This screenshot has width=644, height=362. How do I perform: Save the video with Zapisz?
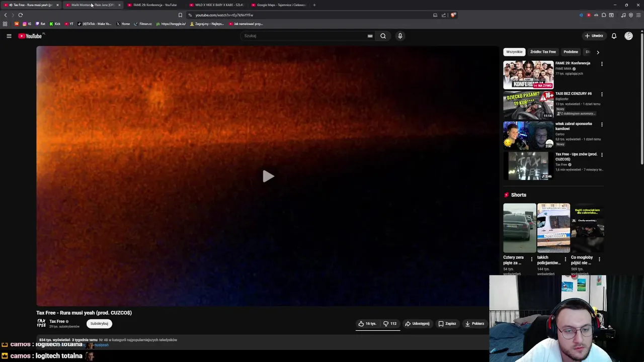pyautogui.click(x=447, y=324)
